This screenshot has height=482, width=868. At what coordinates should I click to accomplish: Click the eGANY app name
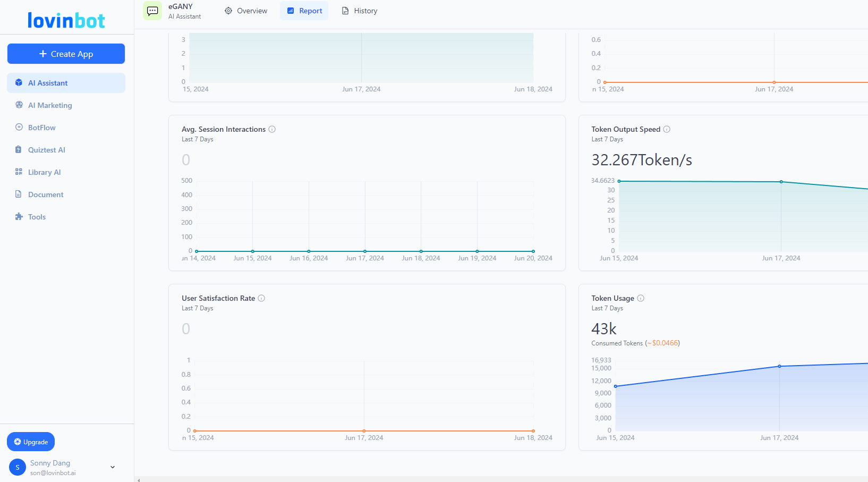(181, 6)
